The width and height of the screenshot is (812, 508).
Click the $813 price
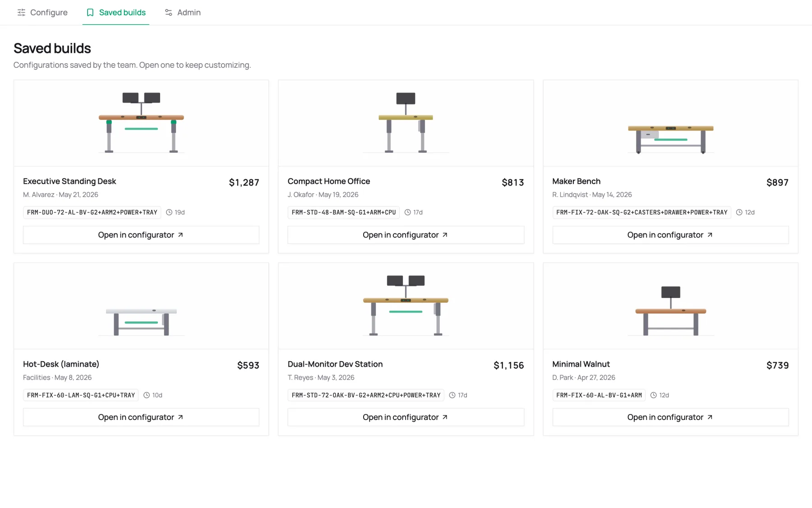click(513, 182)
